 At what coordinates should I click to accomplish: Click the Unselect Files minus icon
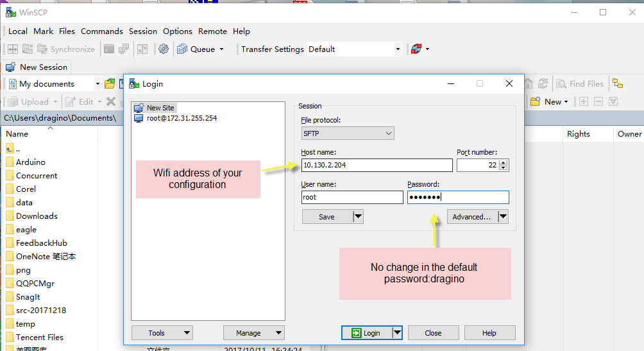point(598,101)
